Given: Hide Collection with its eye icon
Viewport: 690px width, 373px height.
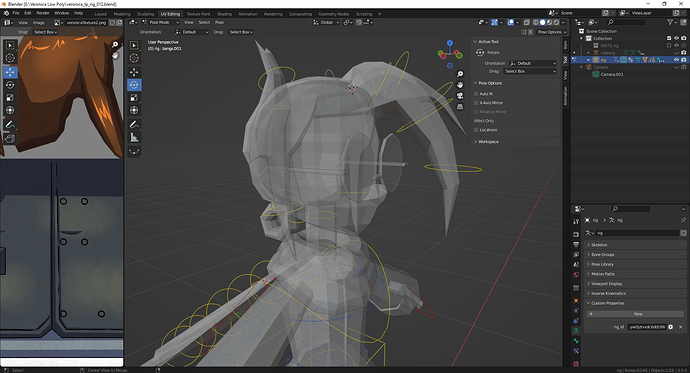Looking at the screenshot, I should coord(676,38).
